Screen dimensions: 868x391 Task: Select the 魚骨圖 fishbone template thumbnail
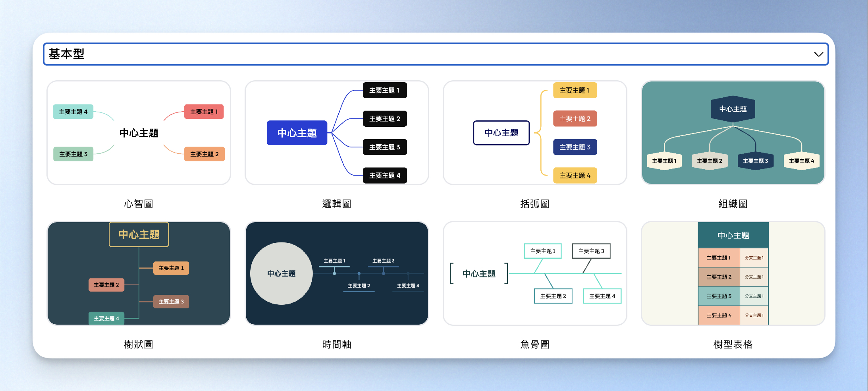coord(535,273)
